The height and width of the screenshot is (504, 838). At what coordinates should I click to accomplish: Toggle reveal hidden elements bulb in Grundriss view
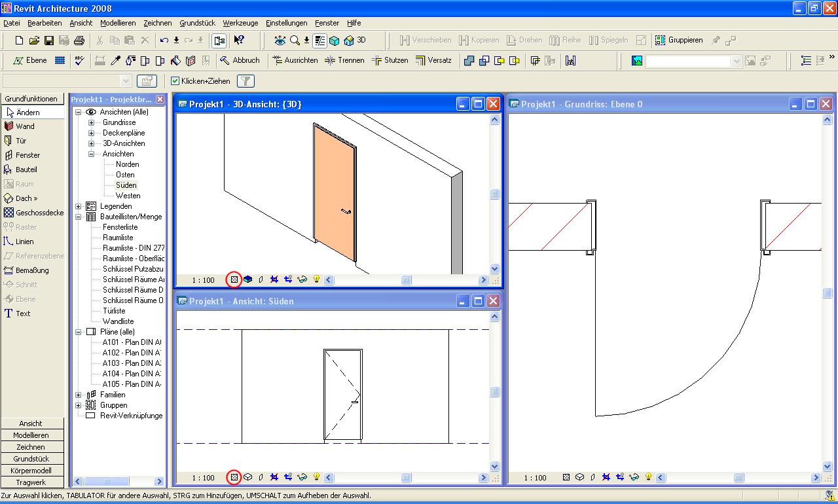tap(649, 478)
